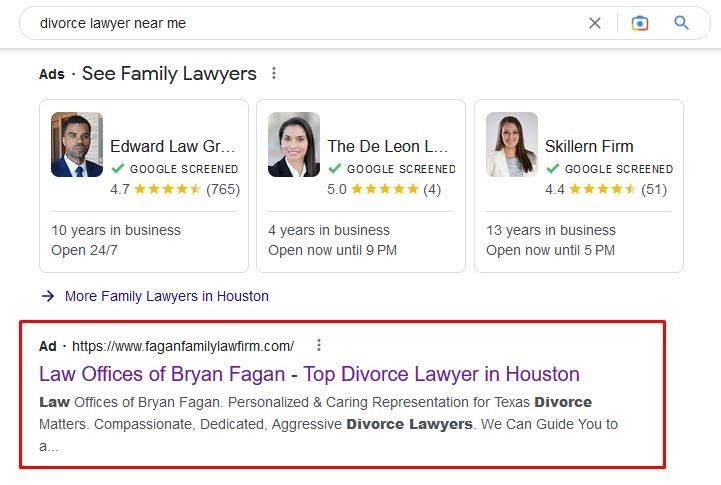Open search by image camera icon
Screen dimensions: 721x485
tap(640, 23)
